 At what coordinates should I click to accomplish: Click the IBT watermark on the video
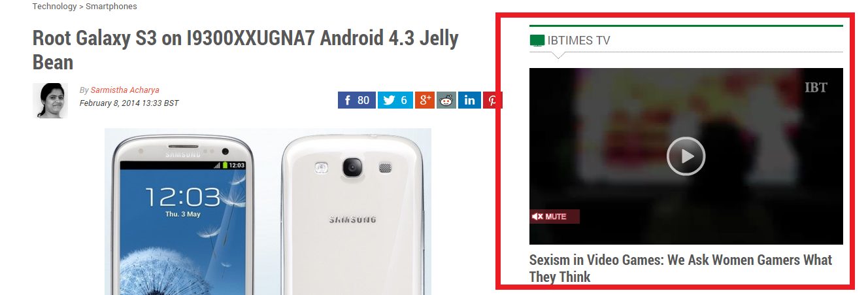pos(816,88)
